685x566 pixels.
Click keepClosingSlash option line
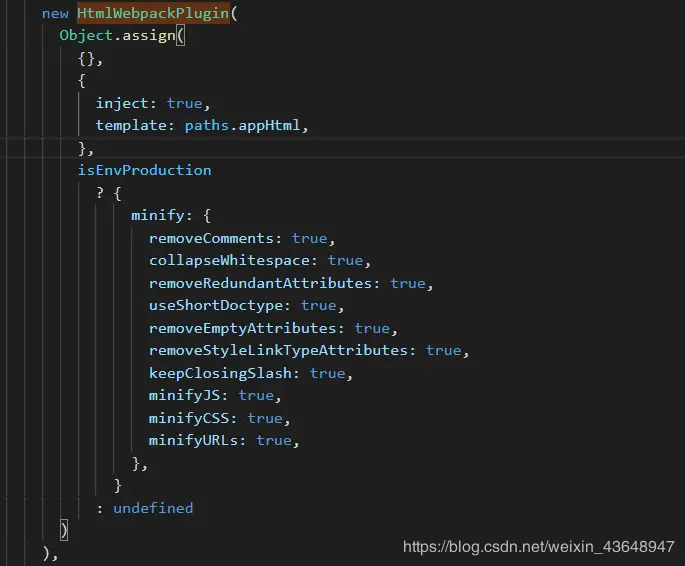tap(250, 373)
